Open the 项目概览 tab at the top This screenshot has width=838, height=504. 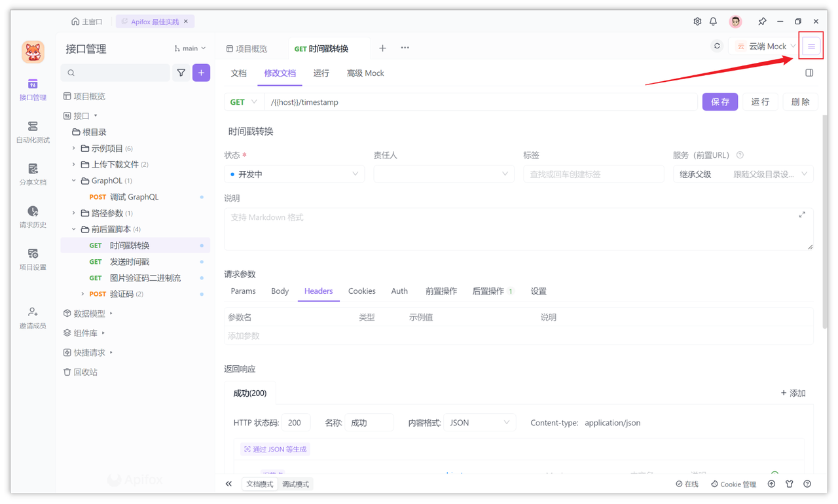(247, 48)
